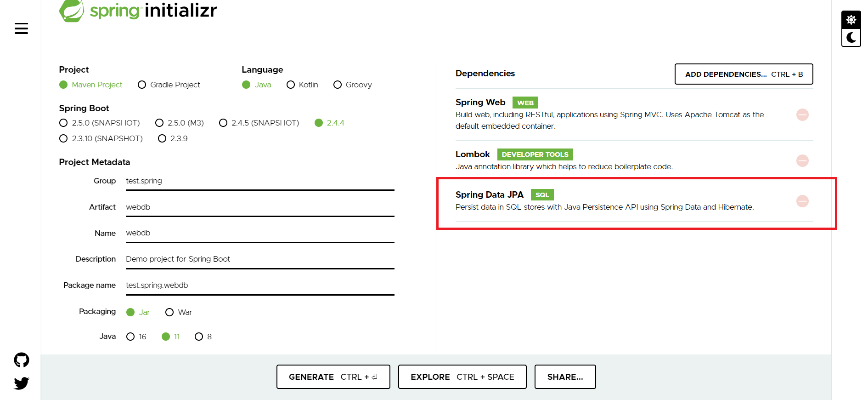Select Java version 8

coord(203,337)
